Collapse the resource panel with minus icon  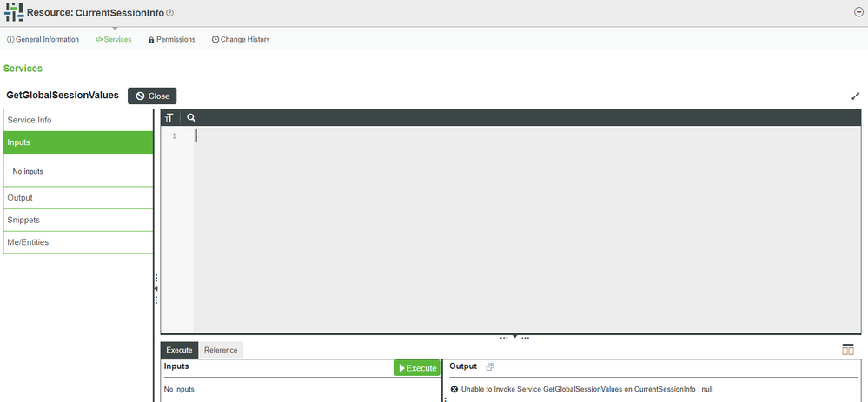point(858,13)
